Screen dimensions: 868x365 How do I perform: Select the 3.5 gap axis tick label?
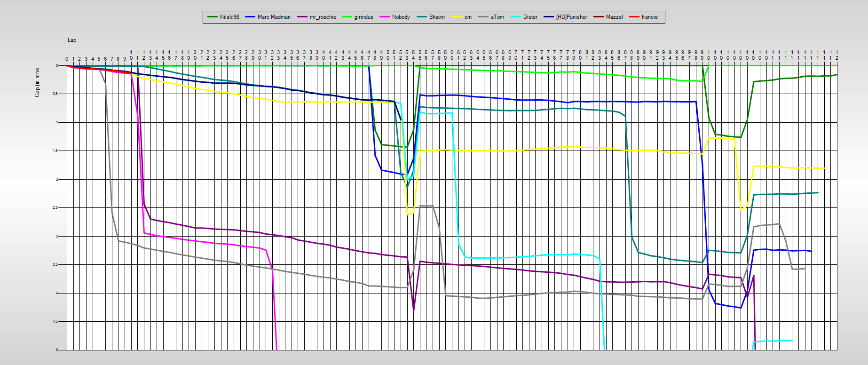(x=55, y=265)
